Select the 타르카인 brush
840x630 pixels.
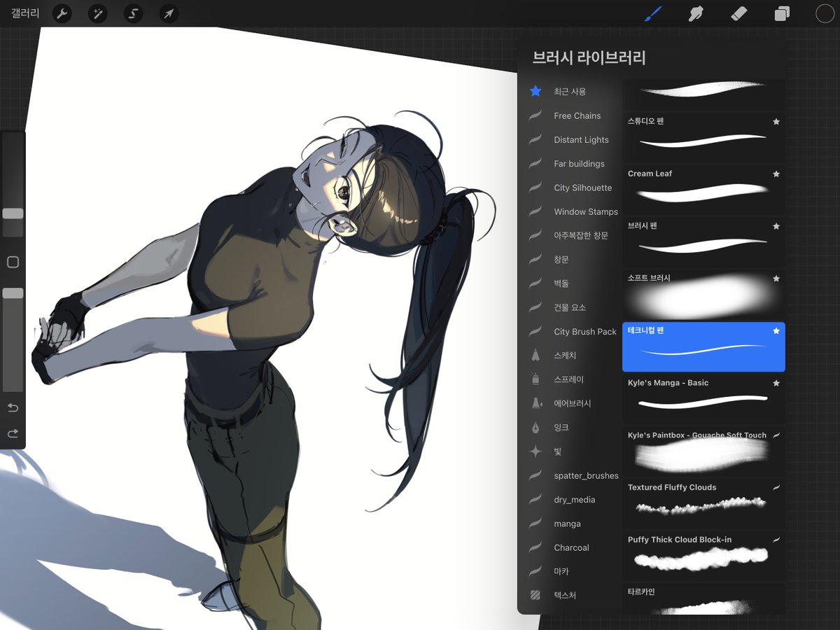coord(703,600)
